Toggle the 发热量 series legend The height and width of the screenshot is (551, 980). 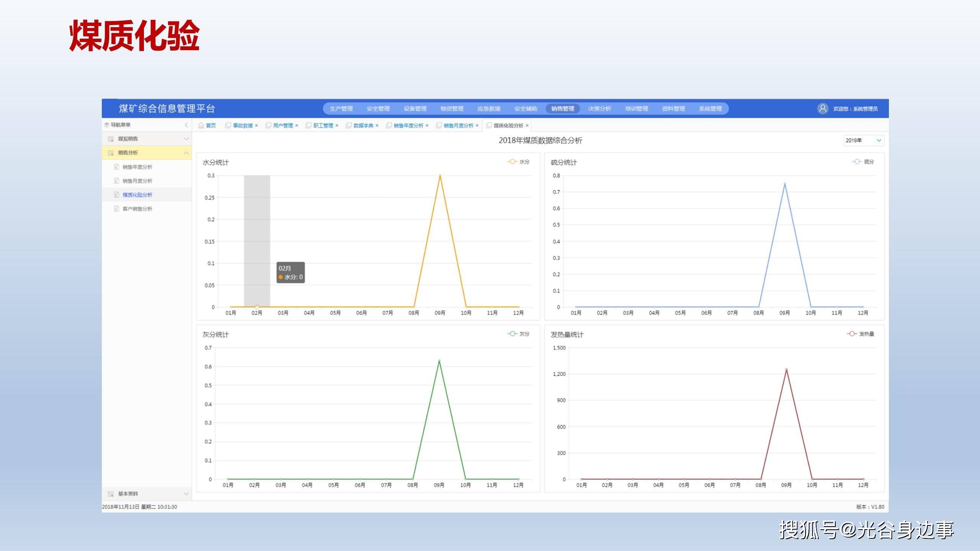coord(860,334)
